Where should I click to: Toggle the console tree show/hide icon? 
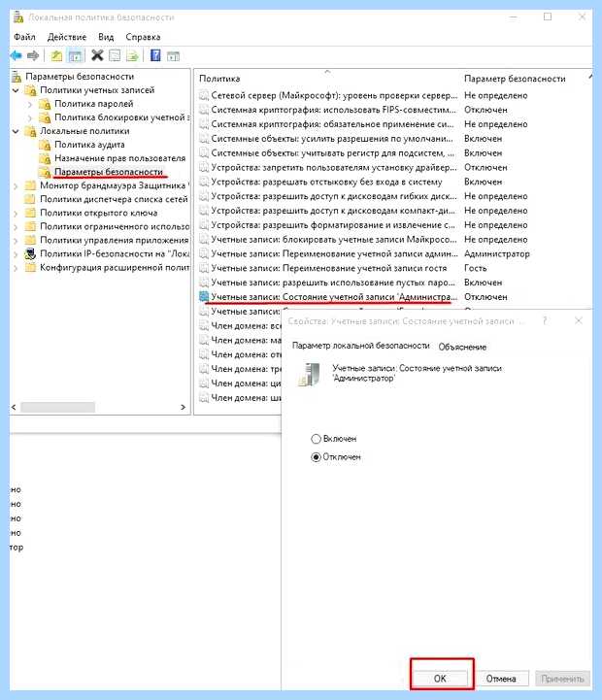tap(75, 55)
